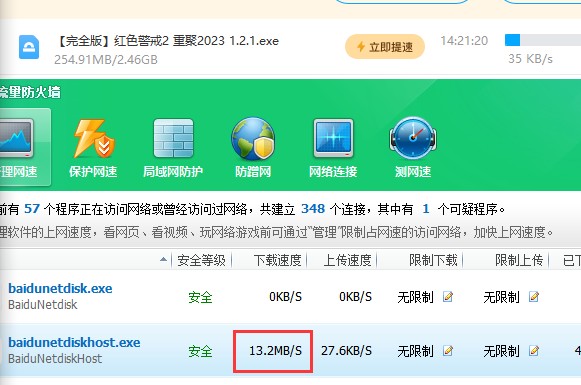Edit upload limit for baidunetdiskhost.exe pencil icon

pos(534,351)
